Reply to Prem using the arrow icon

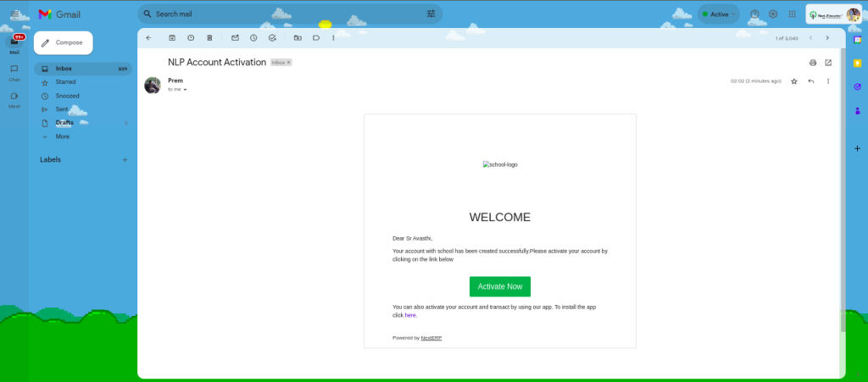click(811, 81)
